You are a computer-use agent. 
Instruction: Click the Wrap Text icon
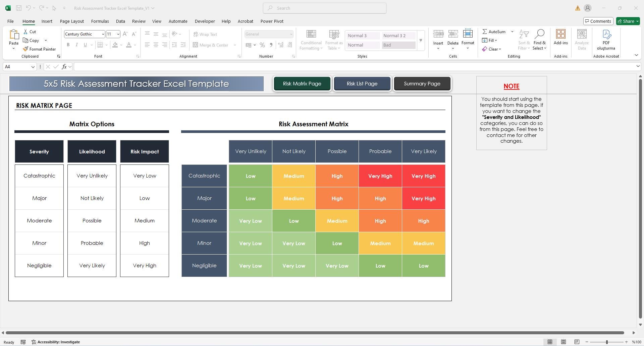point(196,34)
